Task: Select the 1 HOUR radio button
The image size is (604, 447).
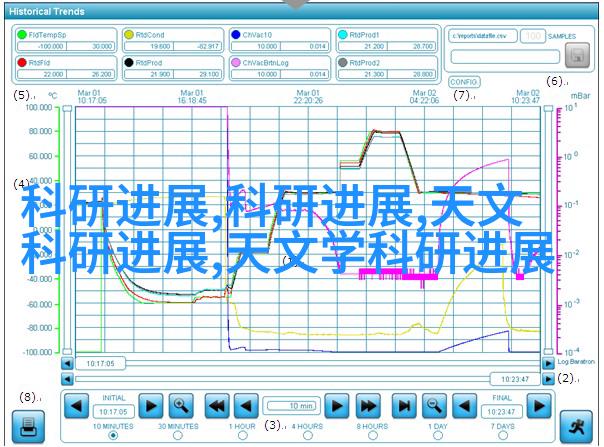Action: (x=243, y=435)
